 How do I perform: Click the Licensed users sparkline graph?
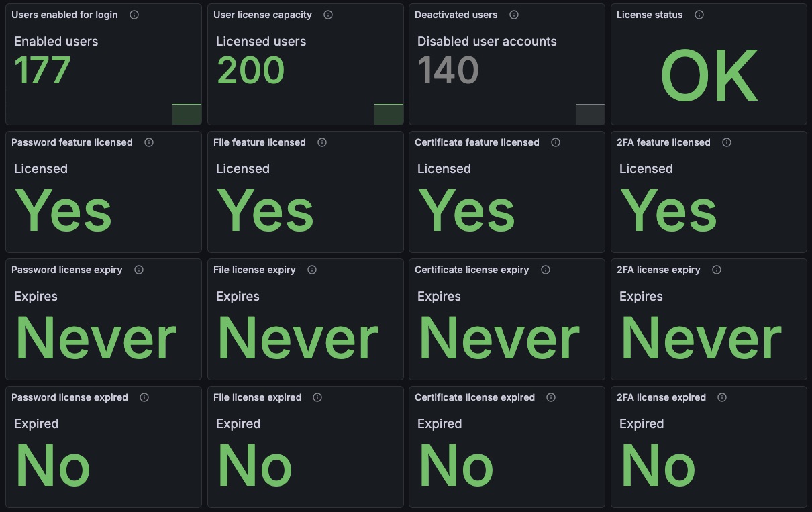pos(389,114)
